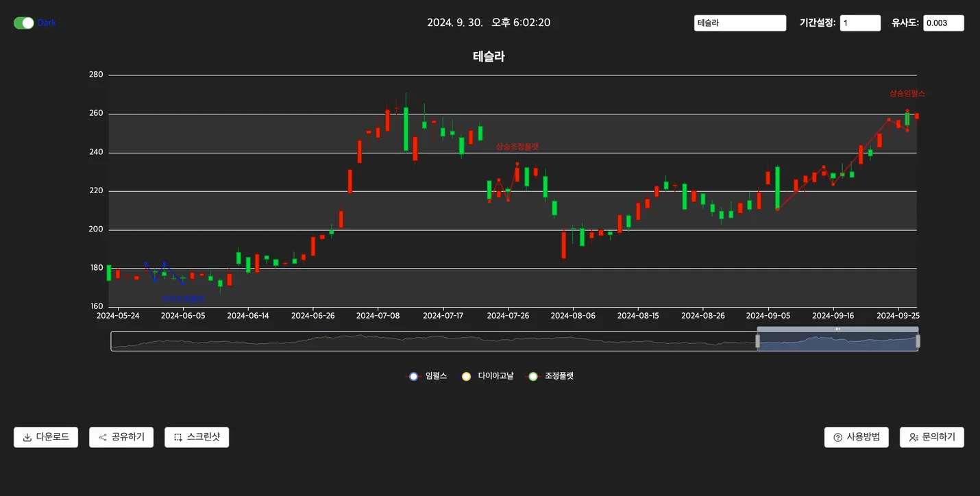Viewport: 980px width, 496px height.
Task: Click the 기간설정 input box
Action: click(861, 23)
